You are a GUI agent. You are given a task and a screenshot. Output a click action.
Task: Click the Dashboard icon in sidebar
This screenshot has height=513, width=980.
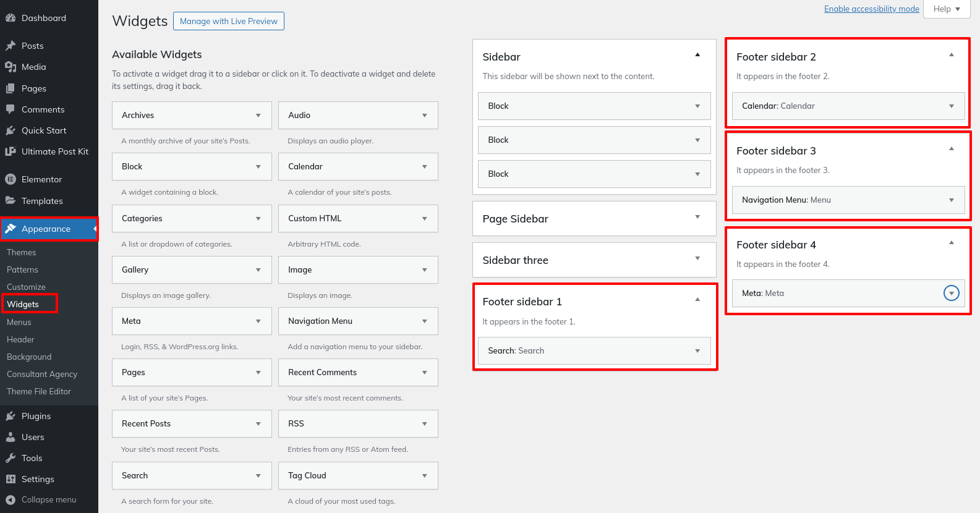[x=10, y=18]
